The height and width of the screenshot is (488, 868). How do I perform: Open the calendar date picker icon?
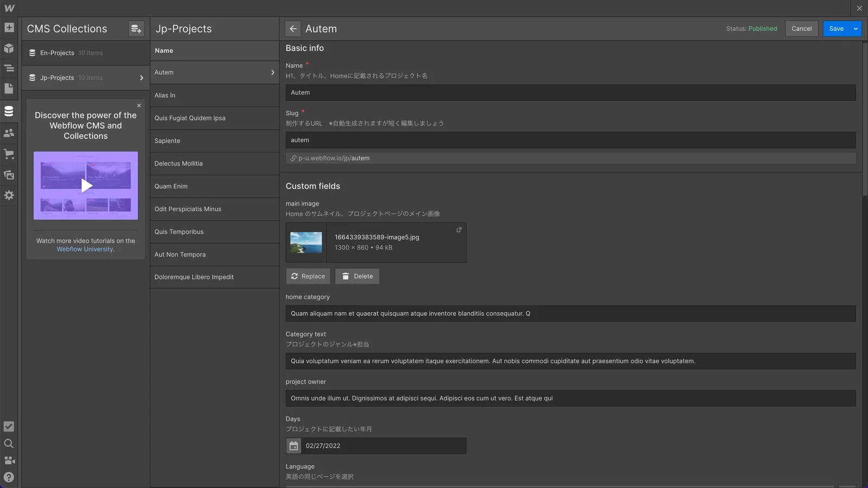(293, 446)
